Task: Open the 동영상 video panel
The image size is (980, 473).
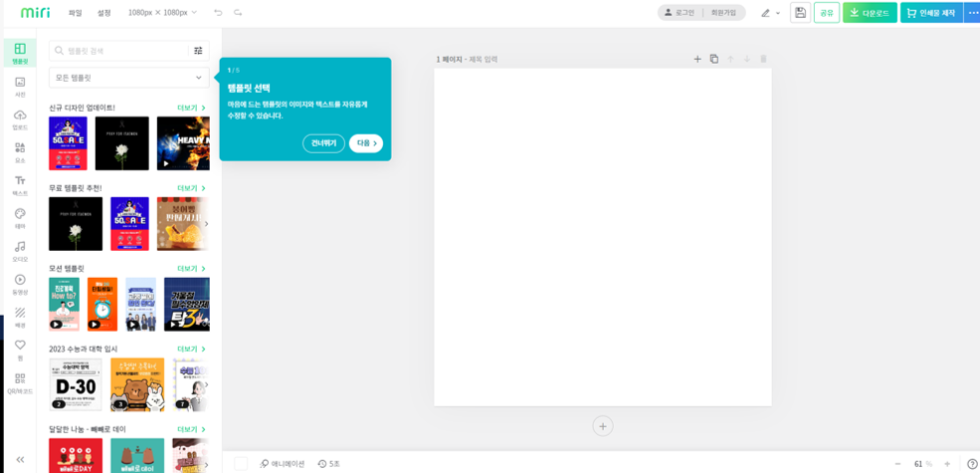Action: click(x=20, y=284)
